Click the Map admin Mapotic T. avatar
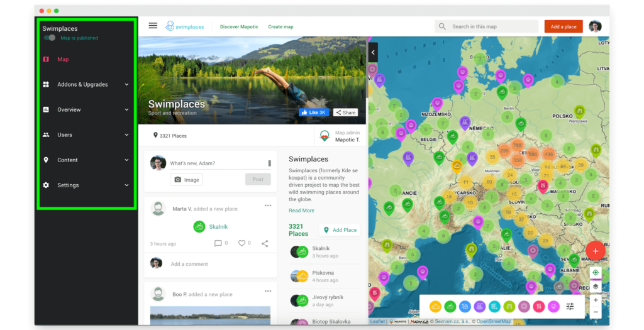Image resolution: width=644 pixels, height=330 pixels. pyautogui.click(x=325, y=136)
